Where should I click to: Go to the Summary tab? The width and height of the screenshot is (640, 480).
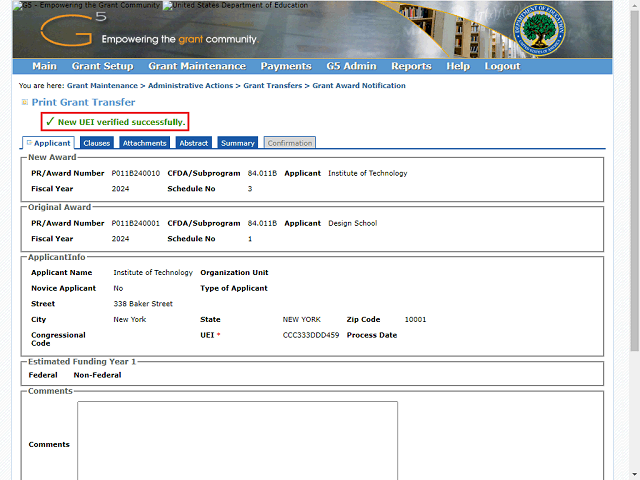[238, 143]
